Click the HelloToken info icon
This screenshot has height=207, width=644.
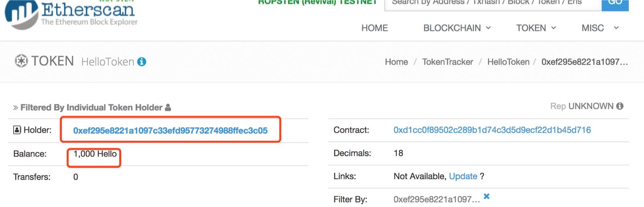pos(142,62)
